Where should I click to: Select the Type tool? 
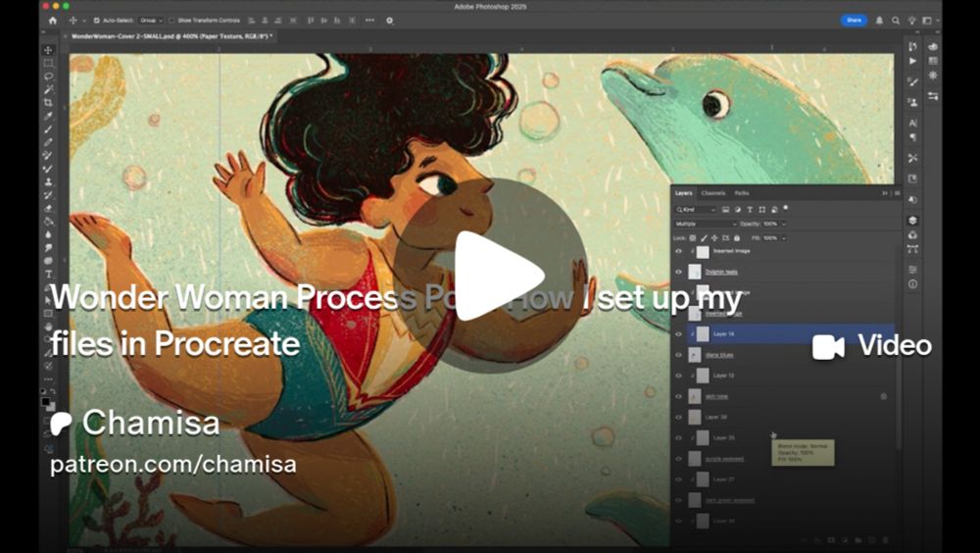tap(48, 274)
